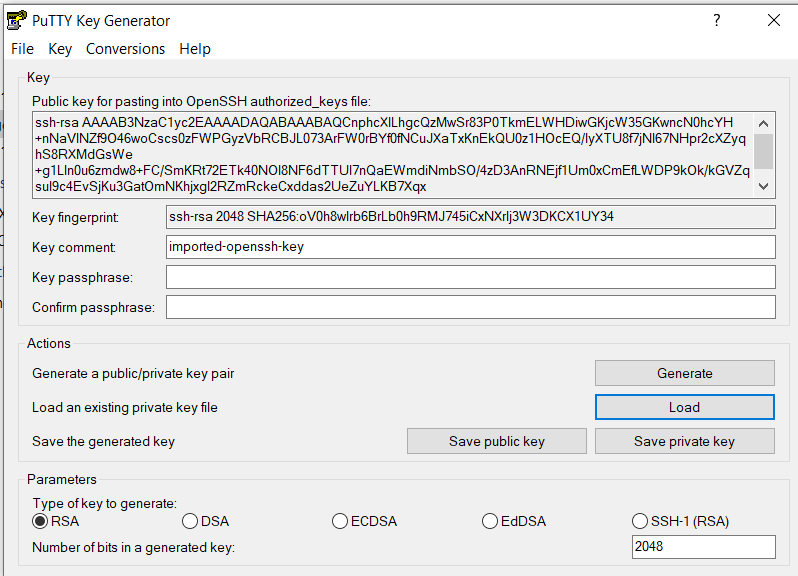The width and height of the screenshot is (798, 576).
Task: Click the 'Key fingerprint' label
Action: (x=75, y=217)
